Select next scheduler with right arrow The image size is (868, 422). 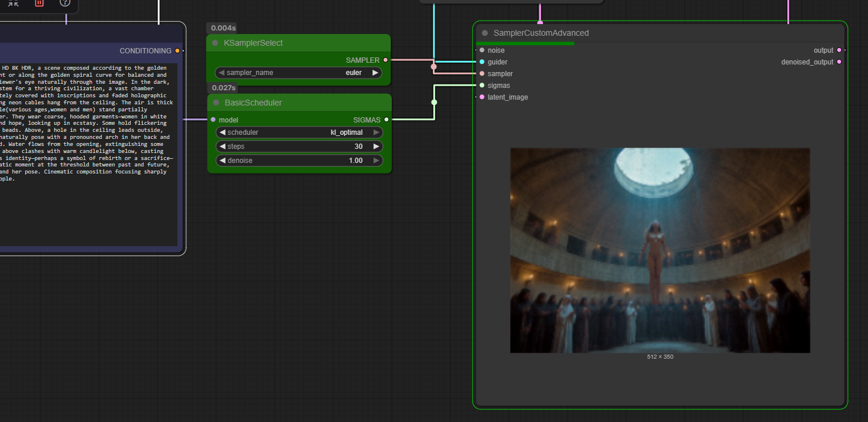point(377,132)
